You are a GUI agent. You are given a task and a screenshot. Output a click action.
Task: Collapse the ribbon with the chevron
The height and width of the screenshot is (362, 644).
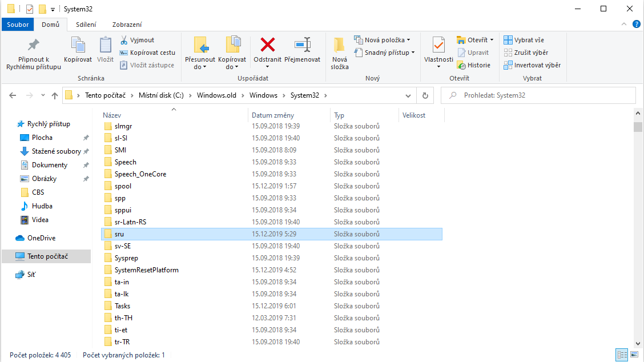pyautogui.click(x=624, y=24)
